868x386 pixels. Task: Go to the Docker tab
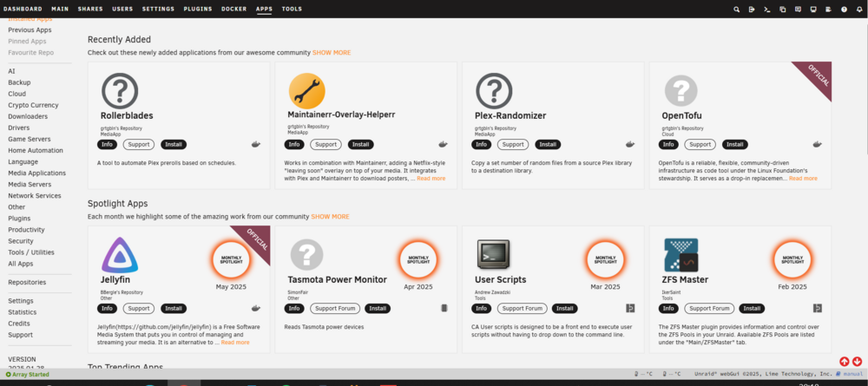[x=234, y=10]
